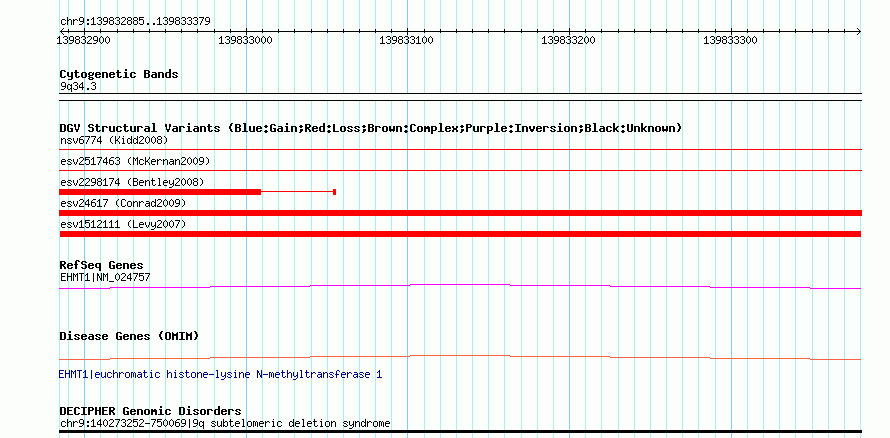Open variant esv2298174 (Bentley2008)
Screen dimensions: 890x438
(132, 182)
